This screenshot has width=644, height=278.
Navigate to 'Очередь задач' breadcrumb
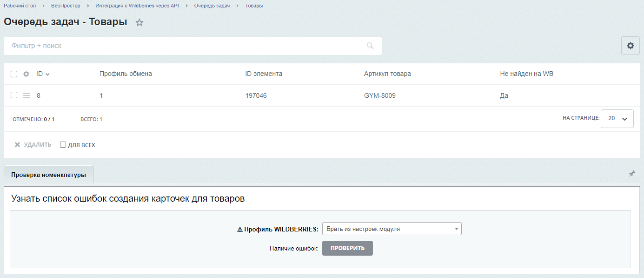point(212,6)
